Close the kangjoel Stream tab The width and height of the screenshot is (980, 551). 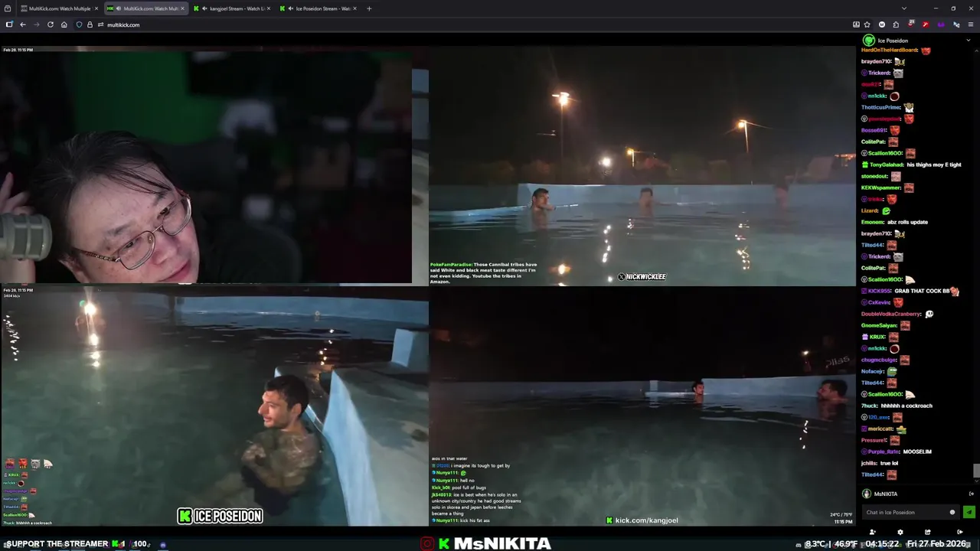point(268,8)
